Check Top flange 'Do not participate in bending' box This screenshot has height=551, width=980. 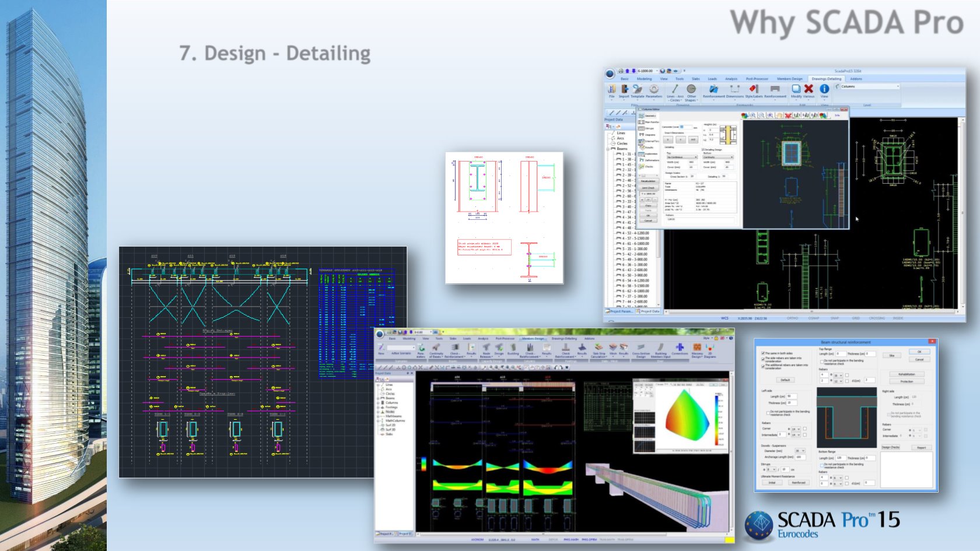point(822,362)
